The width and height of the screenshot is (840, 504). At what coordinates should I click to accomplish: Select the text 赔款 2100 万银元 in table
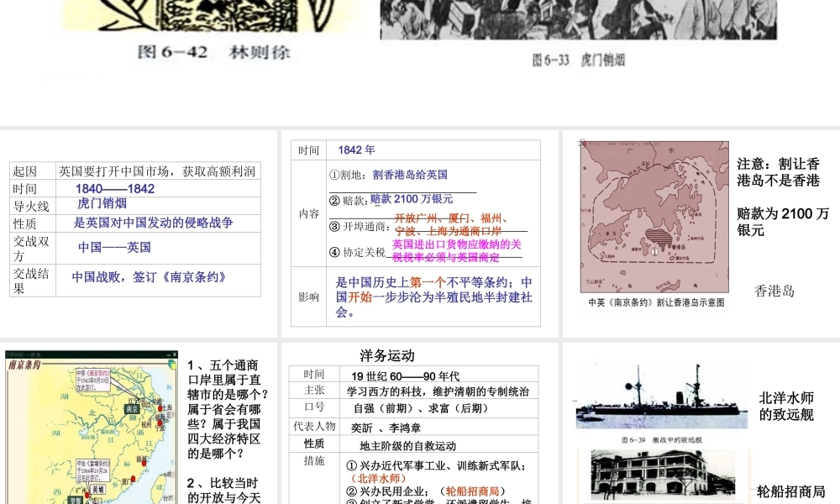pos(412,199)
